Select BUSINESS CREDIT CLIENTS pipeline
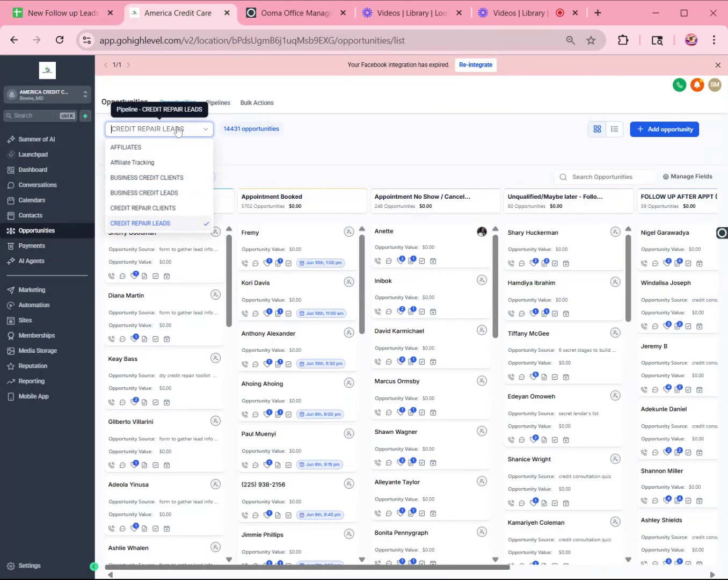Screen dimensions: 728x580 pyautogui.click(x=159, y=178)
